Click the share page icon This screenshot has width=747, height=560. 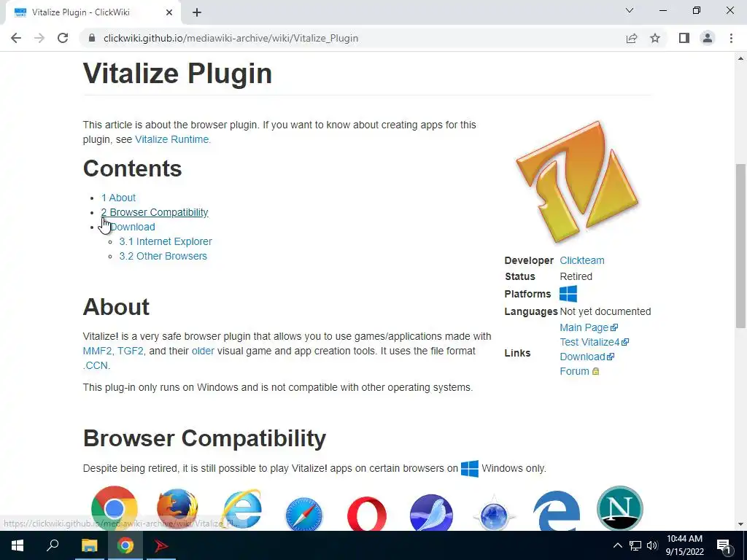pos(632,38)
